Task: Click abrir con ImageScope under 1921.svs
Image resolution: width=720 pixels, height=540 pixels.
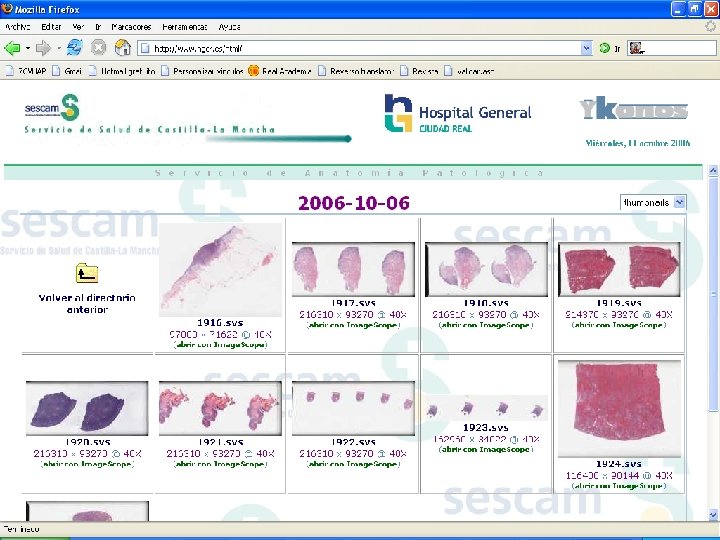Action: tap(220, 464)
